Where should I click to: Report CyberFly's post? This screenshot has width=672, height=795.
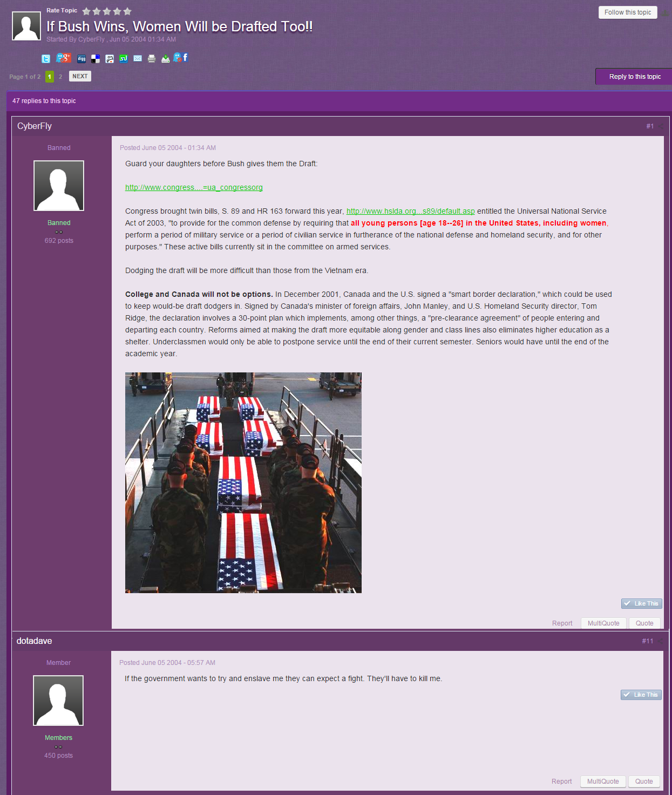[x=562, y=623]
